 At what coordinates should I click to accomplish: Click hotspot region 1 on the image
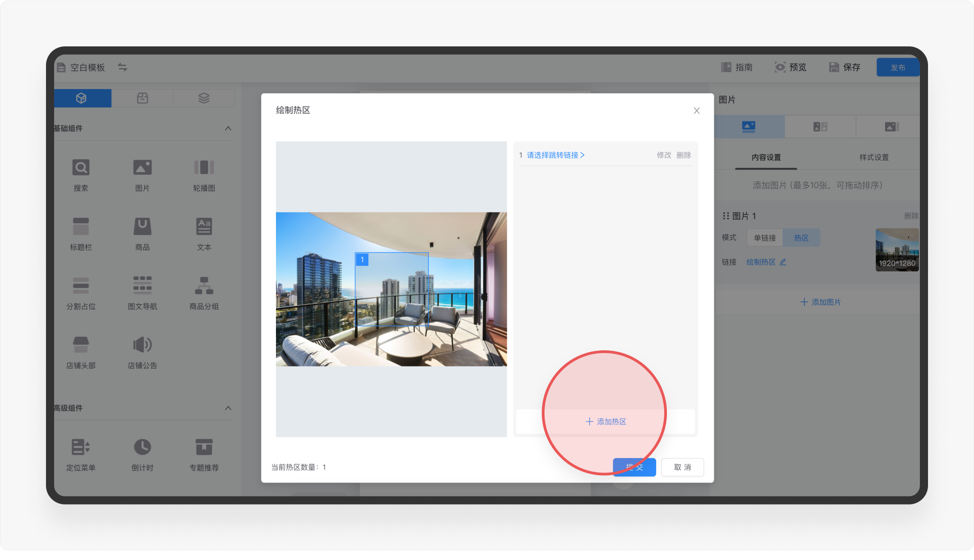(x=391, y=289)
